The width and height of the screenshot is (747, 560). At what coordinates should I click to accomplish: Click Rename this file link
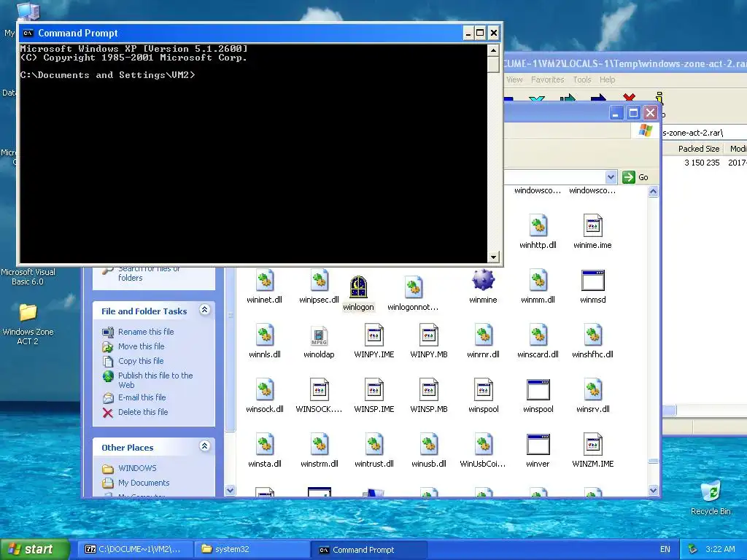(146, 332)
